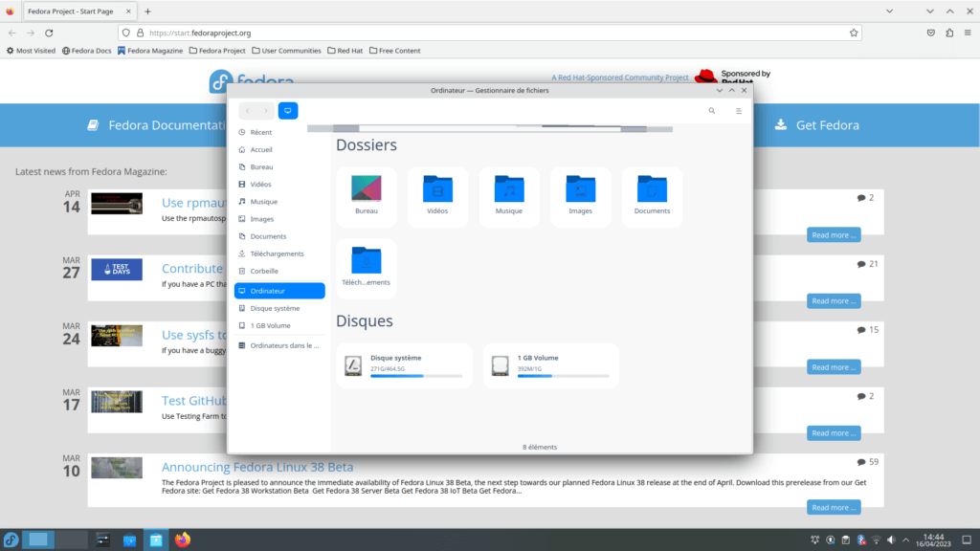Click A Red Hat-Sponsored Community Project link

coord(619,77)
